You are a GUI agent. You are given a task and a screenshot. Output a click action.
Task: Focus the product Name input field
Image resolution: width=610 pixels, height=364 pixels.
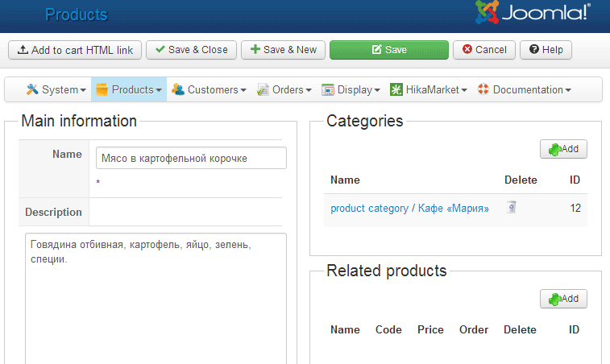tap(191, 158)
